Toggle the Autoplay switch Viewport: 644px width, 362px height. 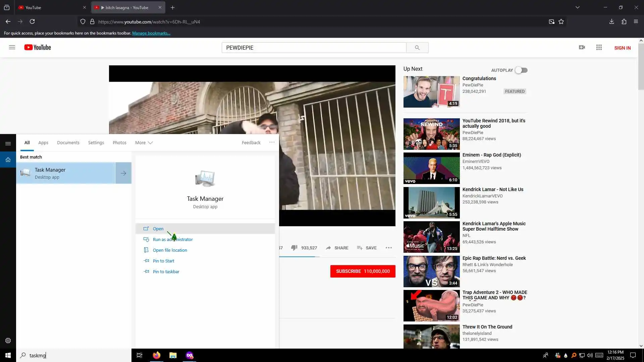pyautogui.click(x=521, y=70)
